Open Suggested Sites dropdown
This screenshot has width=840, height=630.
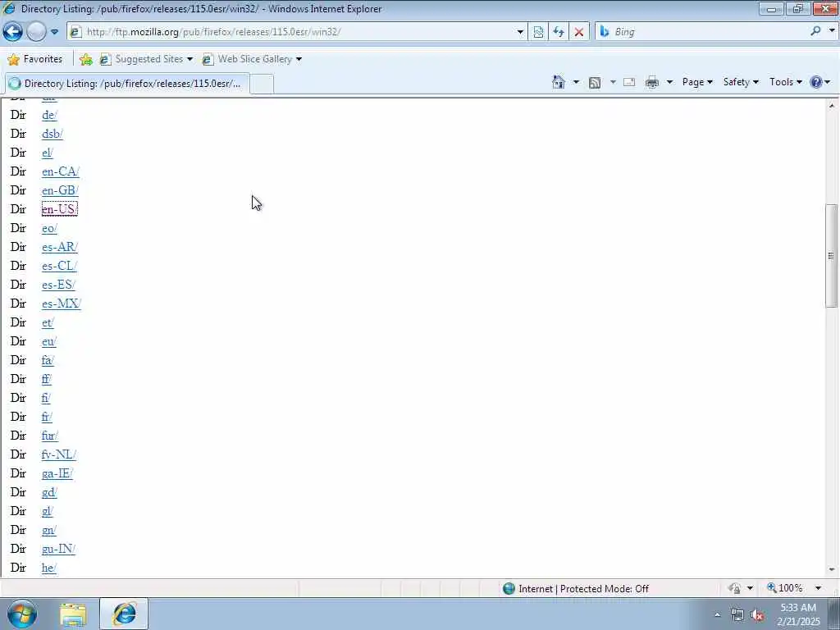tap(146, 59)
